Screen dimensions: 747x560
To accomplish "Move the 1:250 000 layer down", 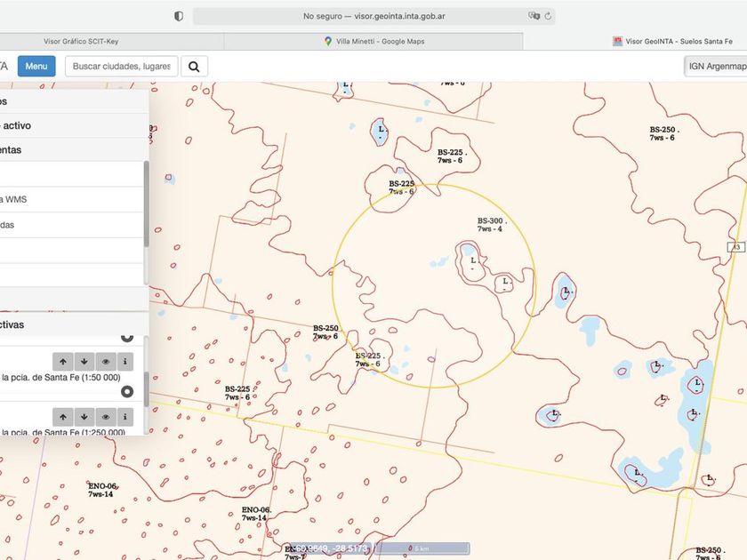I will coord(84,416).
